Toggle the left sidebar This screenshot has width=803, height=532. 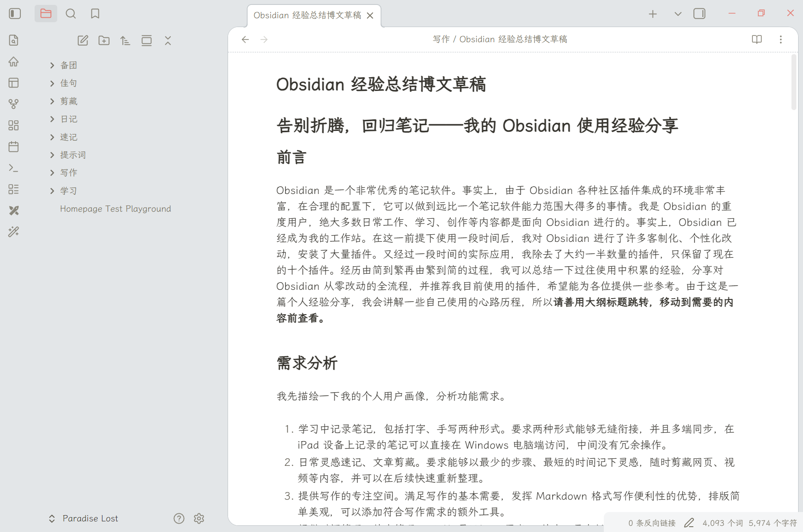[x=15, y=14]
